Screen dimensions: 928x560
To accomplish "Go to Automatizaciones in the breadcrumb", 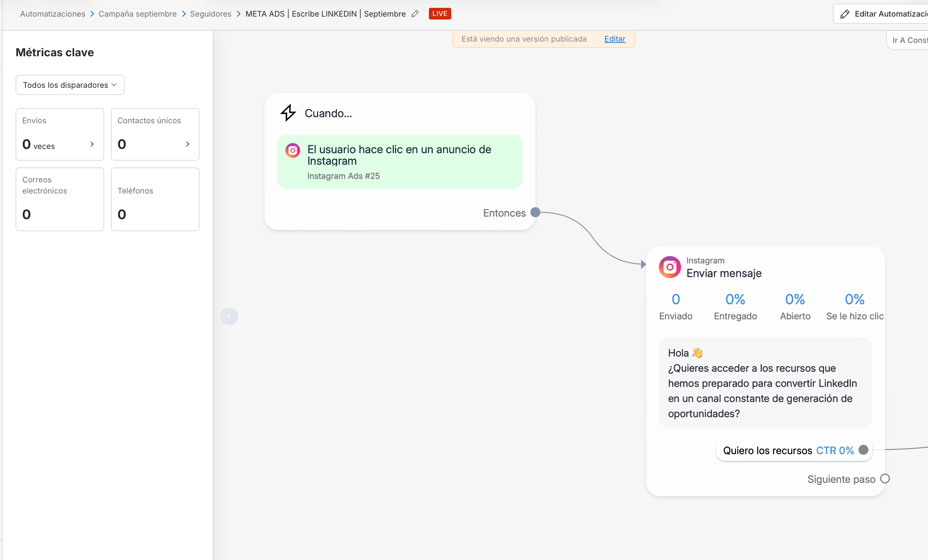I will [x=53, y=14].
